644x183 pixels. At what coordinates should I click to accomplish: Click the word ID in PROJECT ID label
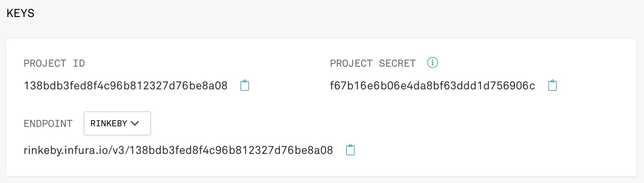pos(79,63)
